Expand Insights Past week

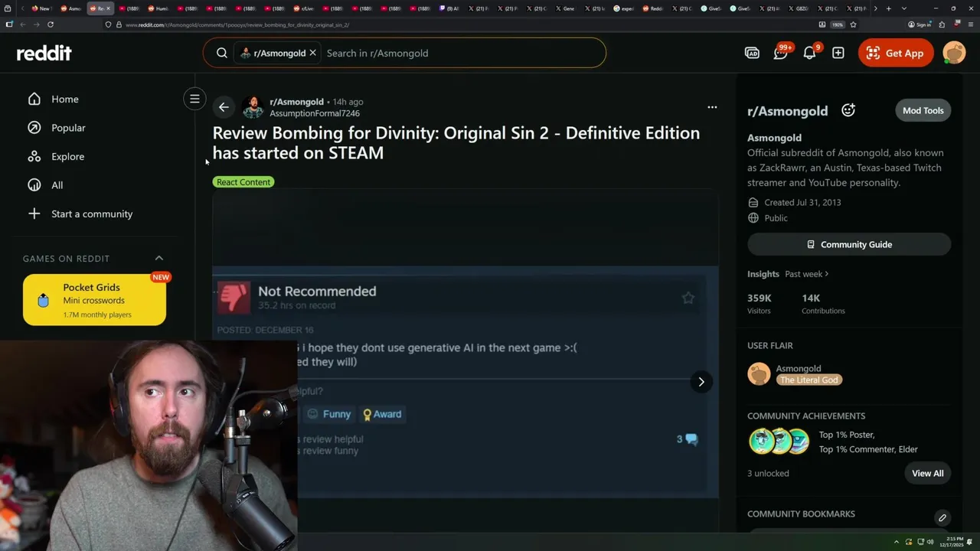(x=807, y=274)
